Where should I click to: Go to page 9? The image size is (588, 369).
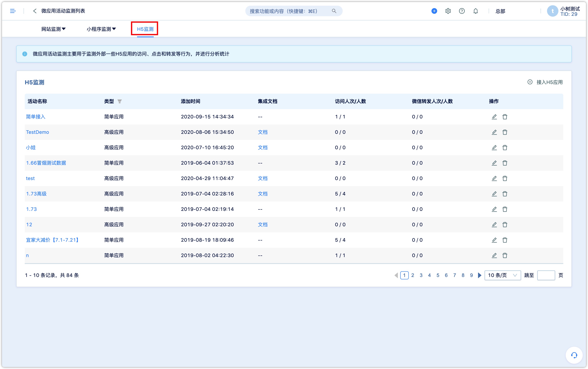click(471, 275)
